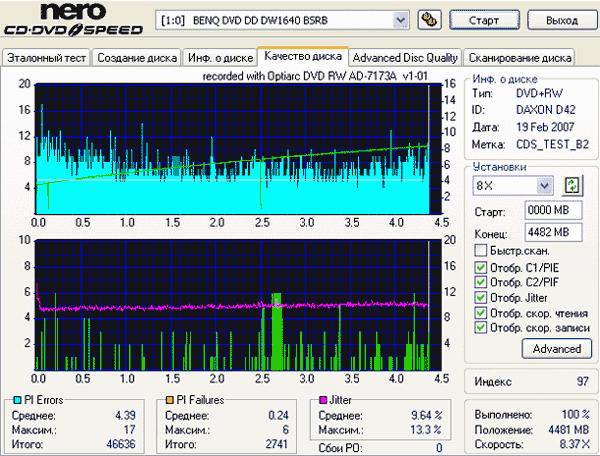600x456 pixels.
Task: Toggle the Отобр. C1/PIE checkbox
Action: pyautogui.click(x=480, y=267)
